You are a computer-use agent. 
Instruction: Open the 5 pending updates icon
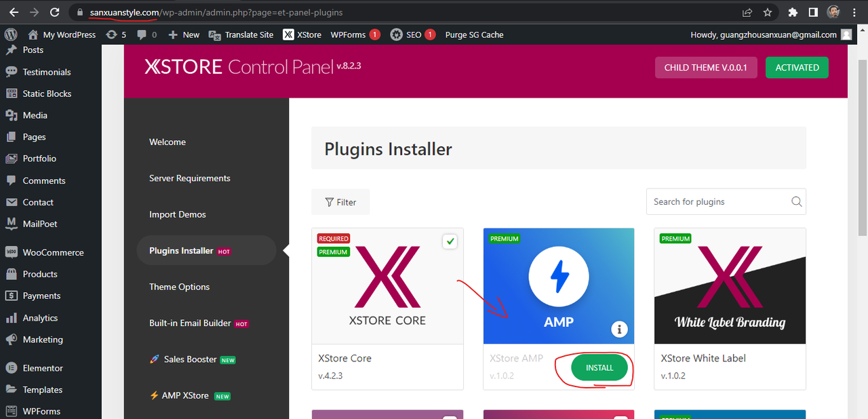pos(116,35)
